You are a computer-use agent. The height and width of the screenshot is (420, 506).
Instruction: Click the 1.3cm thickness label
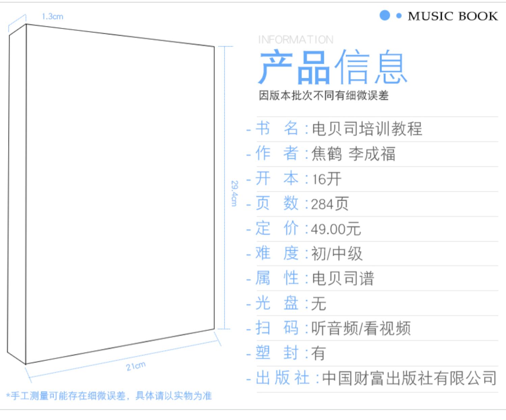click(52, 16)
